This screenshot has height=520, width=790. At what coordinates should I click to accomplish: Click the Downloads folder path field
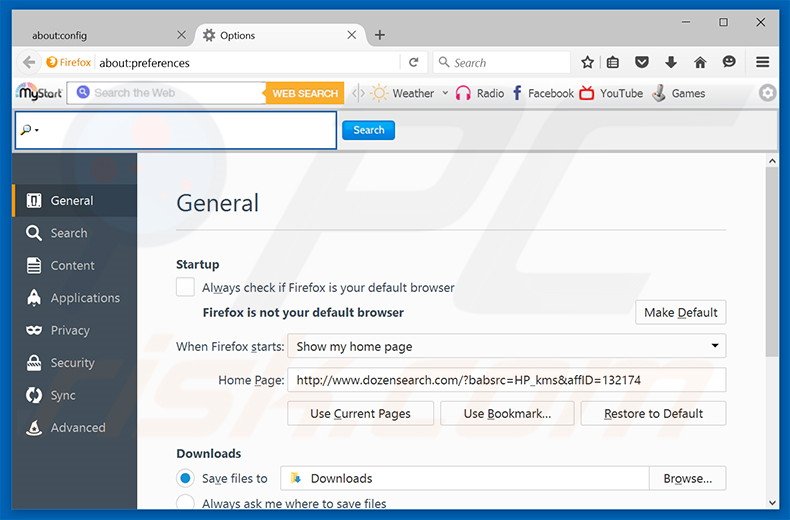[x=465, y=478]
